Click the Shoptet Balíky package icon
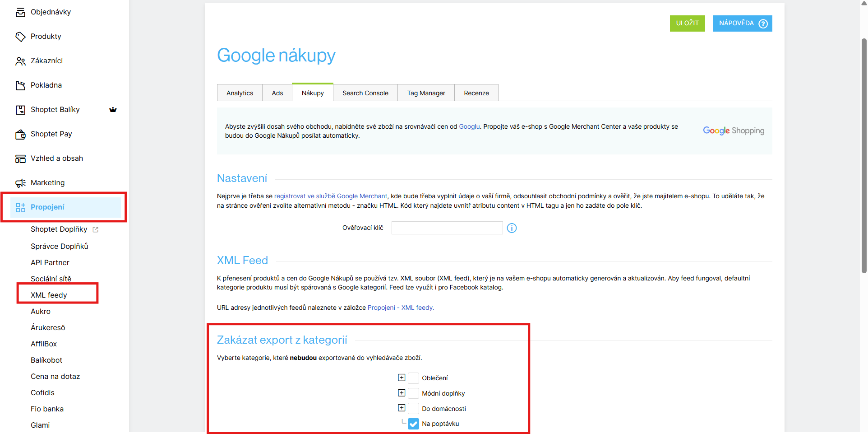This screenshot has width=868, height=434. 20,110
